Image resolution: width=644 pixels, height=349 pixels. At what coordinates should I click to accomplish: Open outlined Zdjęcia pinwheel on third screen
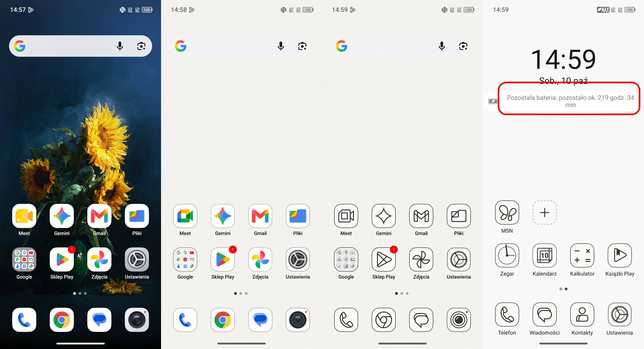[x=421, y=260]
